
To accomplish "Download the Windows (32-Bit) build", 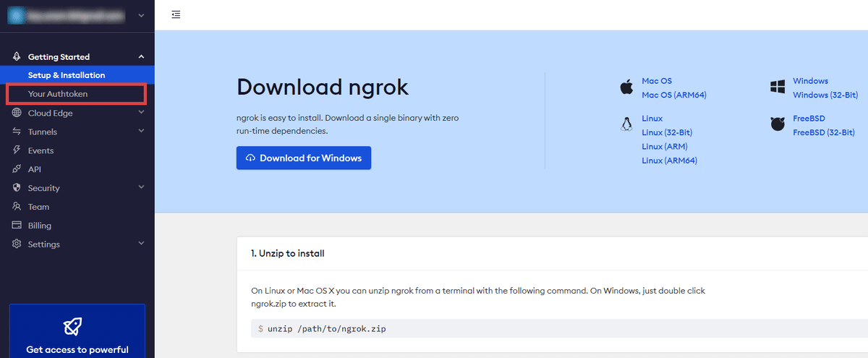I will pyautogui.click(x=825, y=95).
